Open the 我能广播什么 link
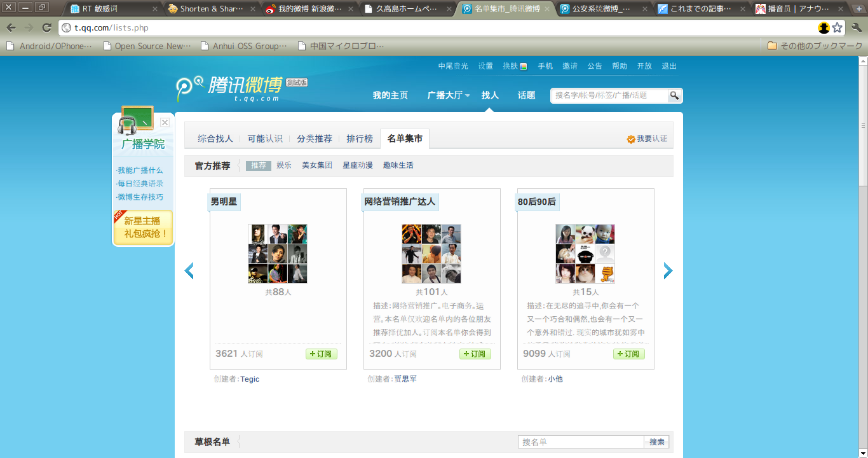 pos(140,170)
